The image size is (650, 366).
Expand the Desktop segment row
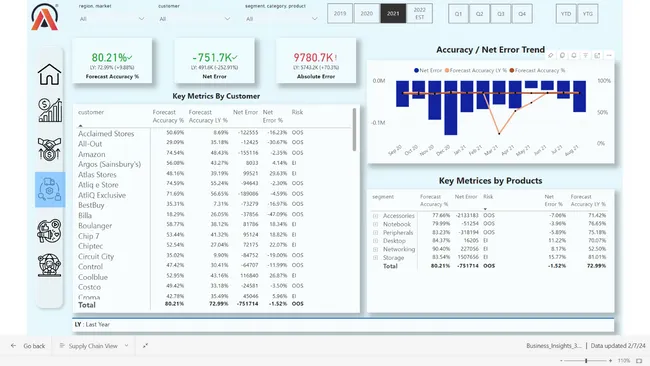[x=375, y=241]
